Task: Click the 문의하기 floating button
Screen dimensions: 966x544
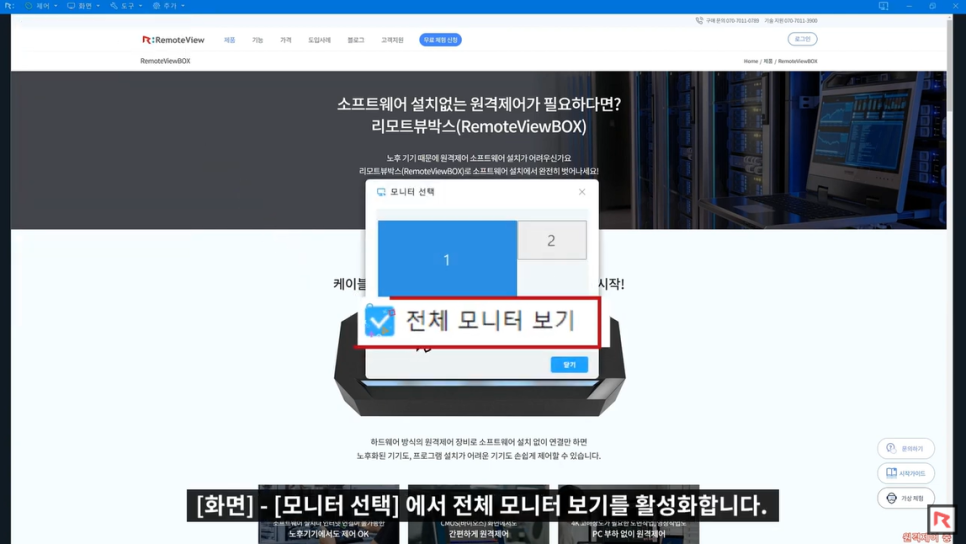Action: coord(906,449)
